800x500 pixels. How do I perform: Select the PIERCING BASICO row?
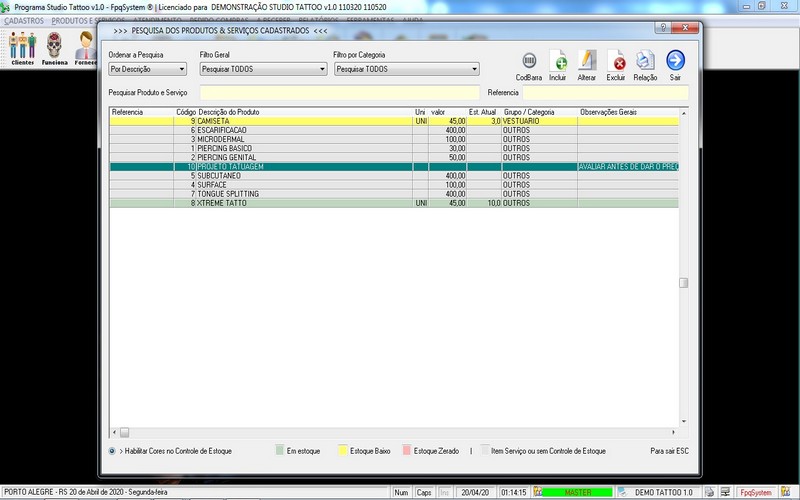click(x=394, y=148)
